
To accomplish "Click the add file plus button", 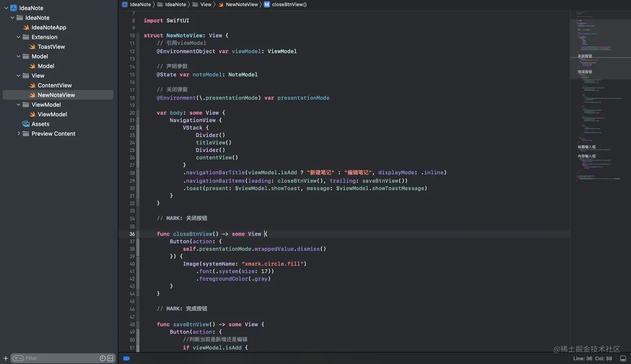I will point(5,359).
